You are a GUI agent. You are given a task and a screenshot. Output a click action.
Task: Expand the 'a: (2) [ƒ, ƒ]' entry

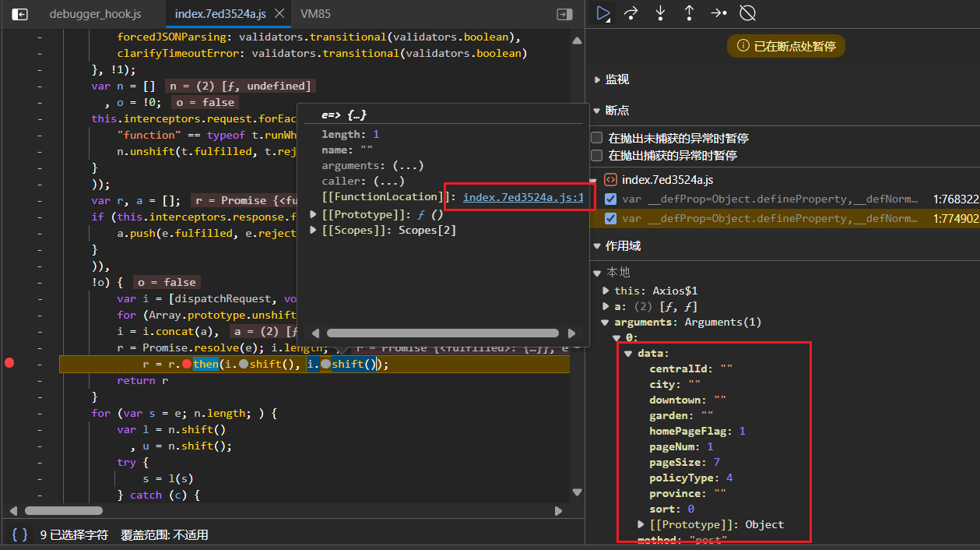click(x=607, y=306)
